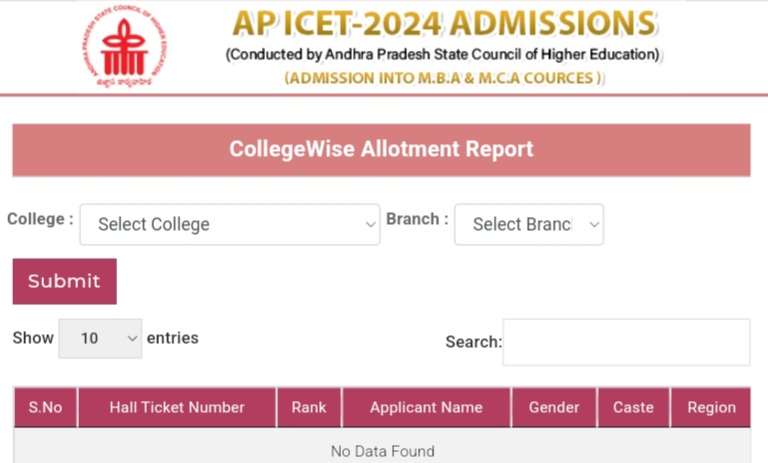
Task: Sort by Hall Ticket Number column
Action: (177, 407)
